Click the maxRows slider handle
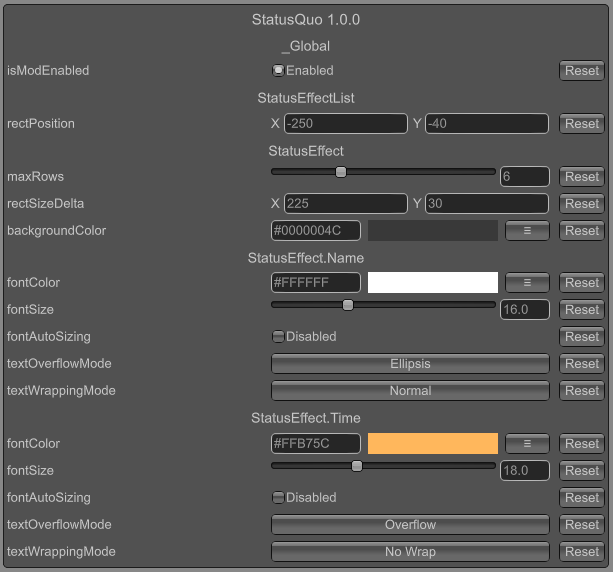Screen dimensions: 613x572 [x=341, y=172]
